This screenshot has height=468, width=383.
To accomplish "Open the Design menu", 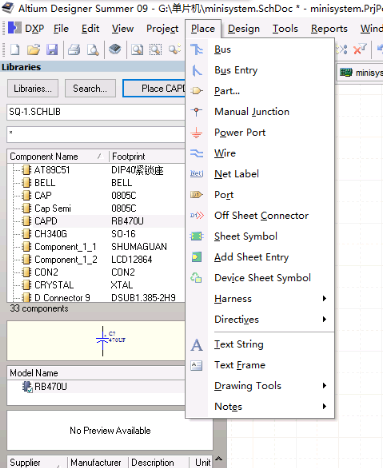I will [244, 29].
